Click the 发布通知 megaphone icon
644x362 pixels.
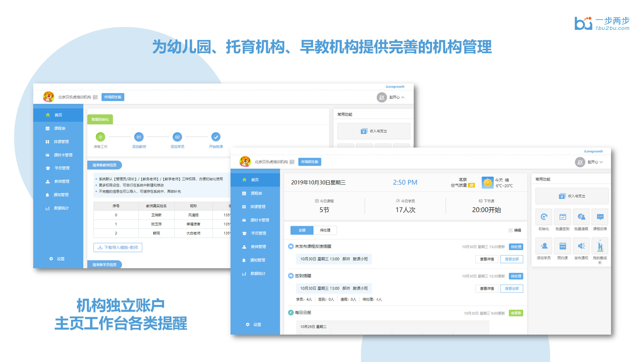coord(581,246)
